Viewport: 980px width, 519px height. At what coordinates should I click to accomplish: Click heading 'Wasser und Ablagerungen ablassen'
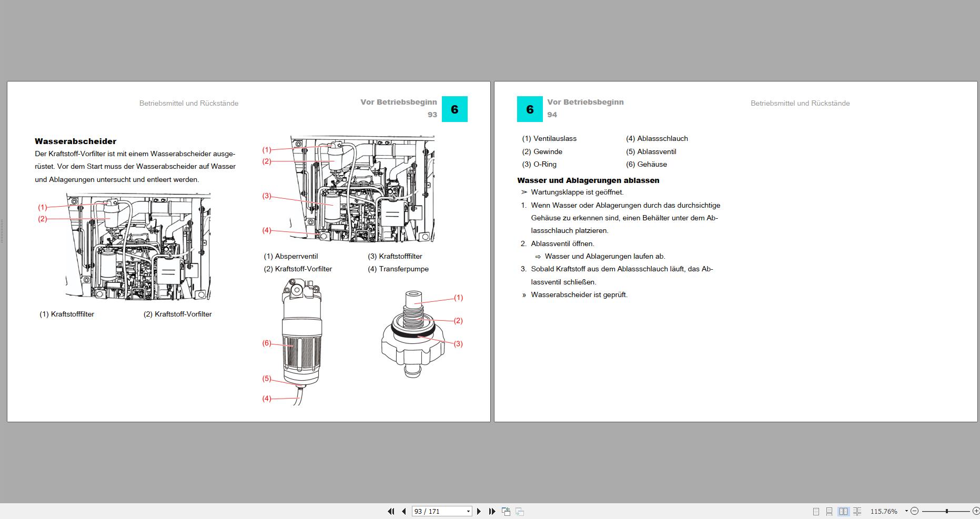[588, 180]
